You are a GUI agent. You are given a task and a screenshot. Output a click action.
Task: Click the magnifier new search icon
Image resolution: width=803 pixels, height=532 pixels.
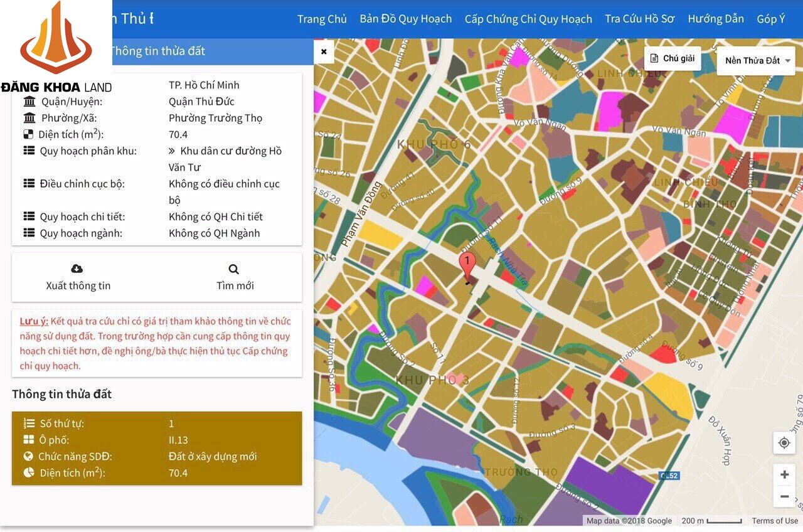[x=234, y=269]
